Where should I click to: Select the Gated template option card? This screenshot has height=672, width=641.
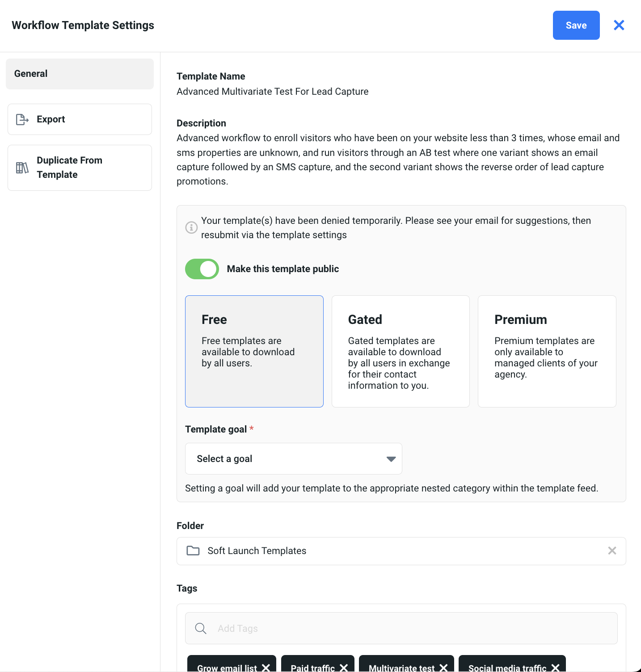[x=401, y=351]
